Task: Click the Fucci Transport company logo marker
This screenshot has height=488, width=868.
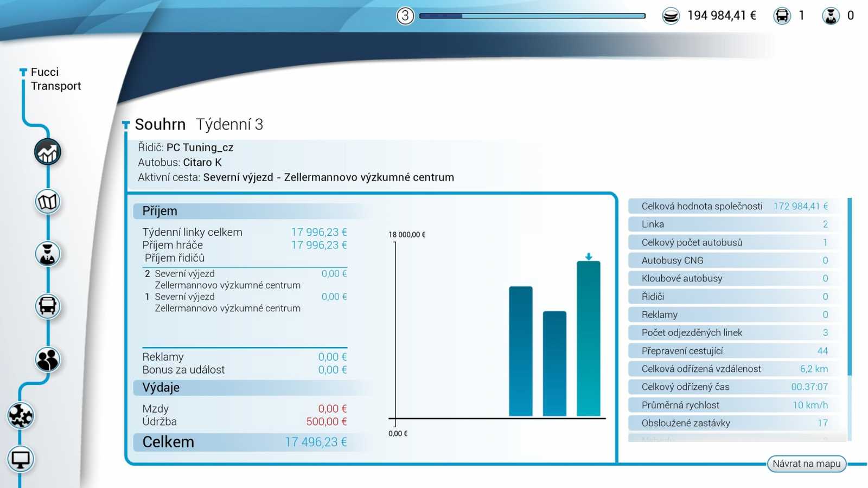Action: coord(23,72)
